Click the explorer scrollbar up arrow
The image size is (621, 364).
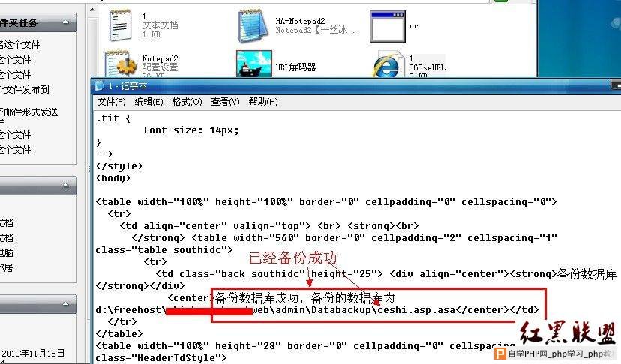(92, 10)
